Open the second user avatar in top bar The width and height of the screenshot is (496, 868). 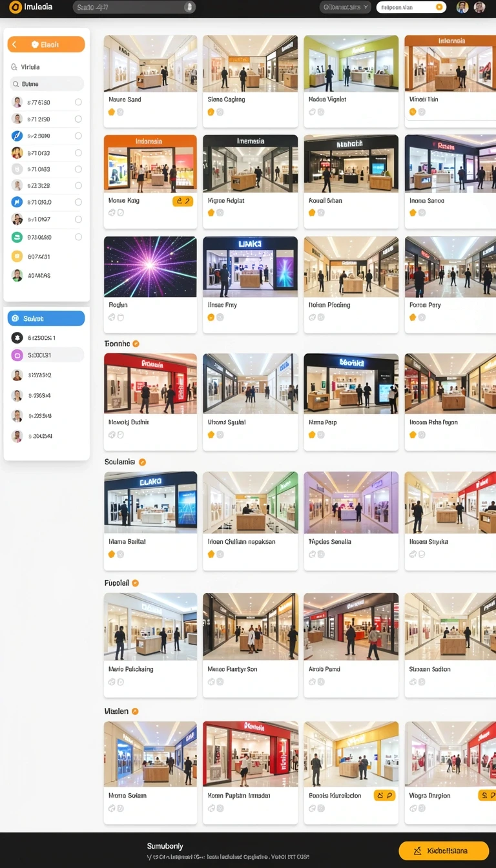point(479,7)
